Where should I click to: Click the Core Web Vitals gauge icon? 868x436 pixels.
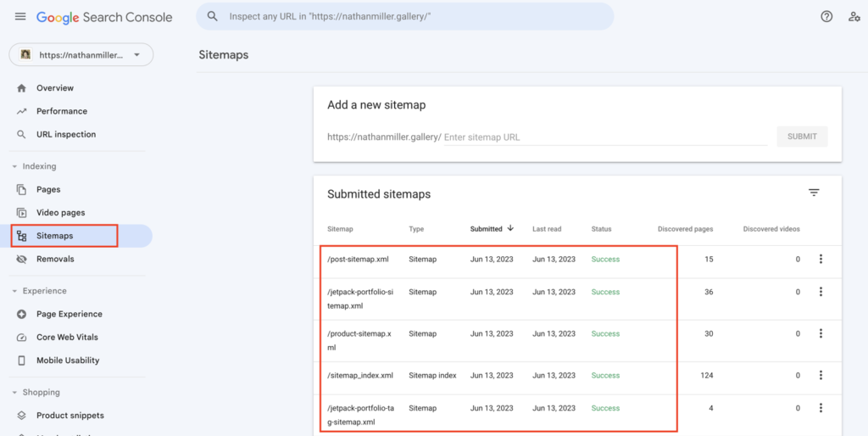(21, 338)
